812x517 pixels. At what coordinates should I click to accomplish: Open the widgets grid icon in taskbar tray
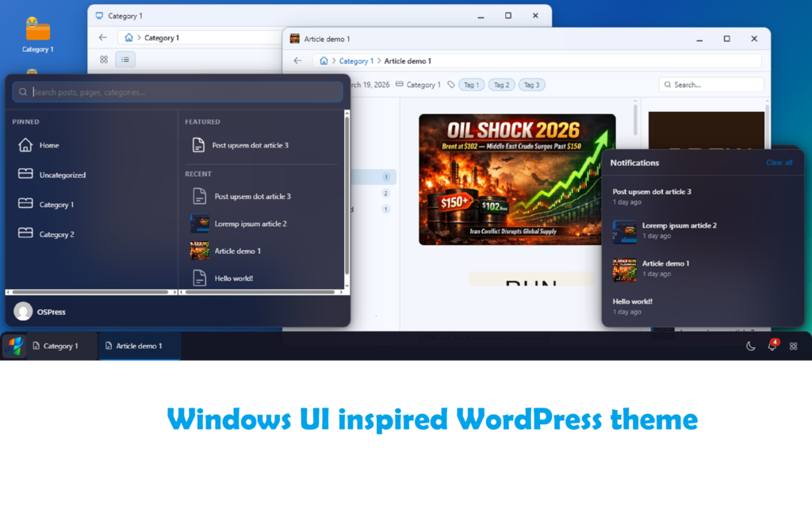[x=793, y=346]
